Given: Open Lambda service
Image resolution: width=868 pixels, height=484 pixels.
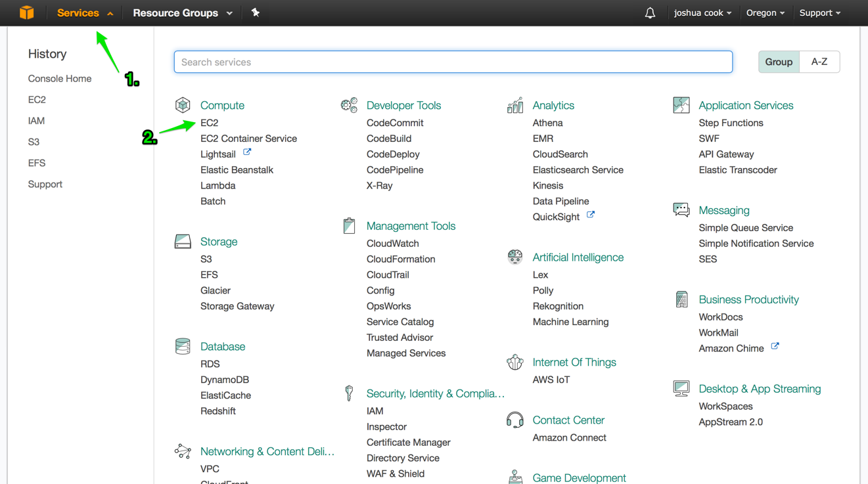Looking at the screenshot, I should coord(217,186).
